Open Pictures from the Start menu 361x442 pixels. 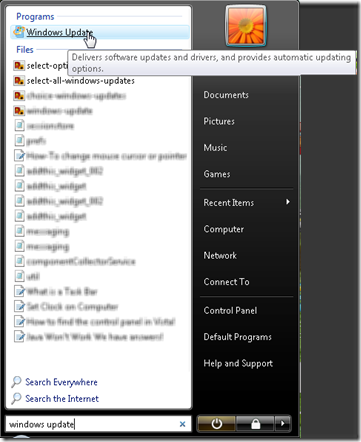[219, 121]
